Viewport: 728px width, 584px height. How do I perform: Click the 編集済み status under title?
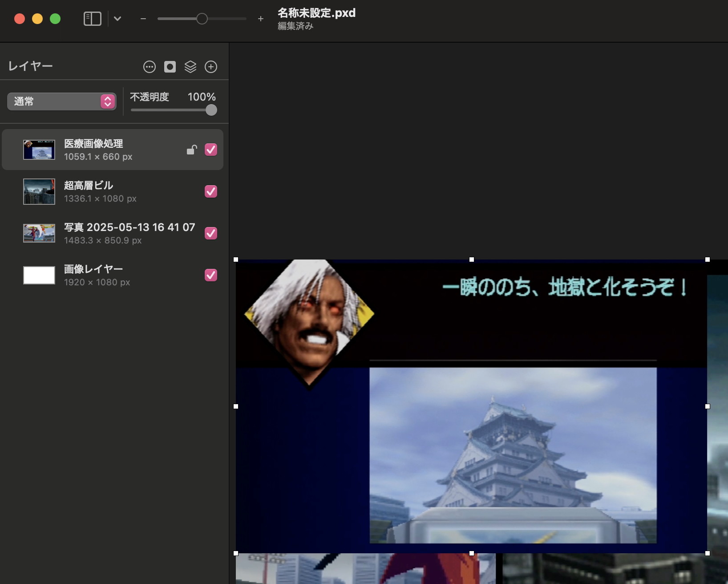pyautogui.click(x=295, y=26)
